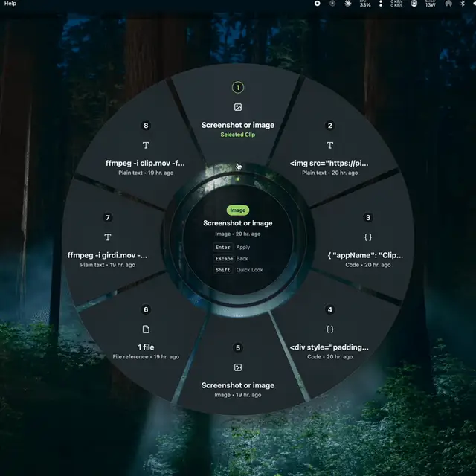Click 'Code • 20 hr. ago' under appName

(x=368, y=265)
